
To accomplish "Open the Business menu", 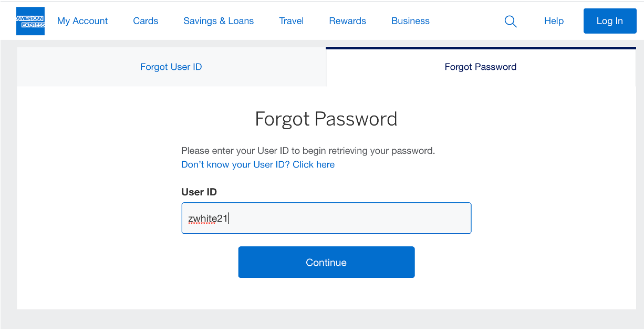I will [410, 21].
